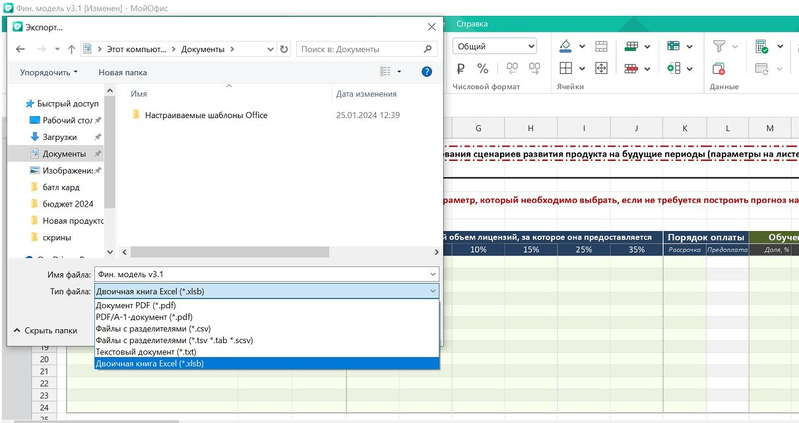Select Документы in the navigation pane
799x423 pixels.
point(56,154)
